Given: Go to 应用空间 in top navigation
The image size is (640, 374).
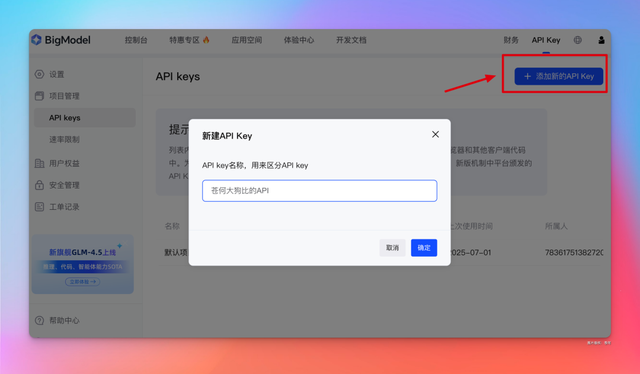Looking at the screenshot, I should coord(247,40).
